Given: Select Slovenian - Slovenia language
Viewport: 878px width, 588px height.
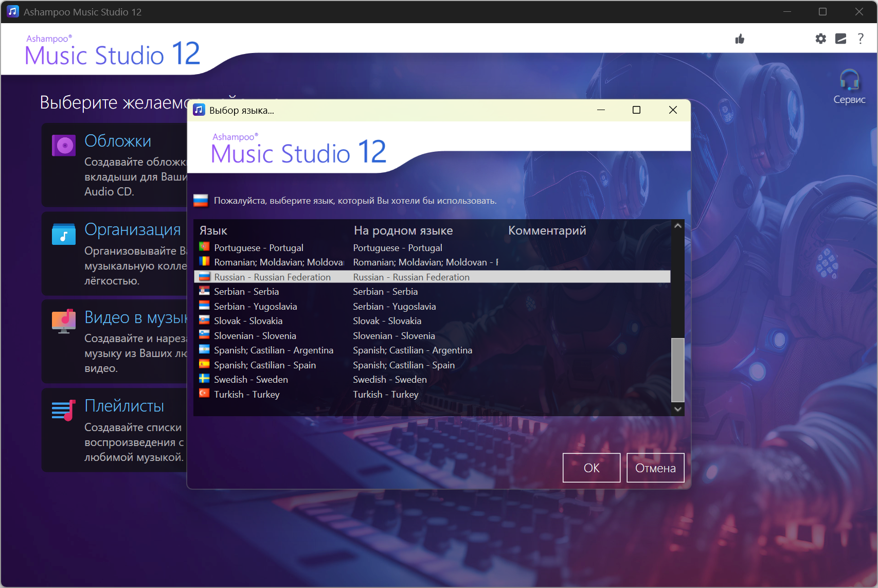Looking at the screenshot, I should tap(255, 335).
